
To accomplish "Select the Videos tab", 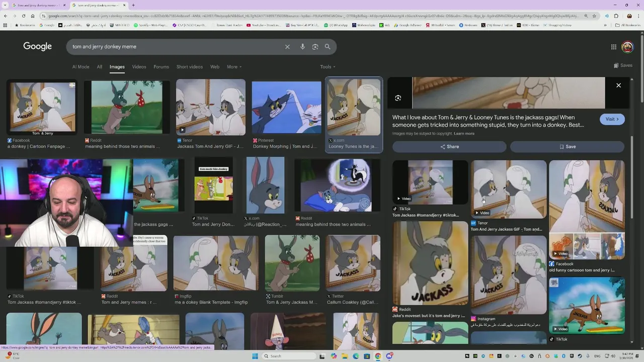I will [139, 67].
